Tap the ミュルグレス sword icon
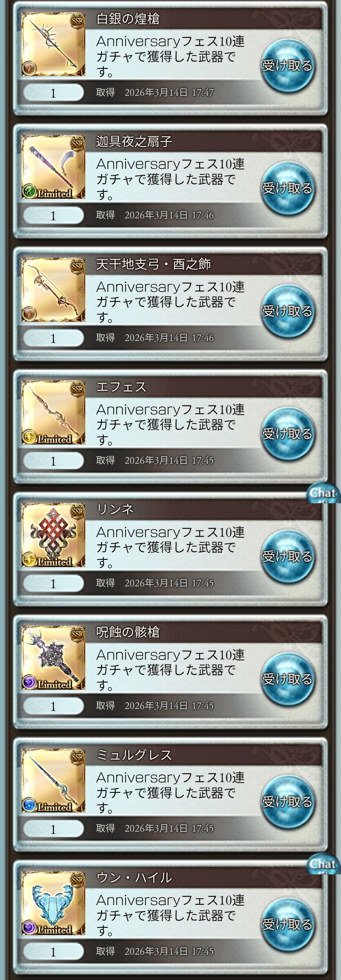The height and width of the screenshot is (980, 341). coord(53,780)
